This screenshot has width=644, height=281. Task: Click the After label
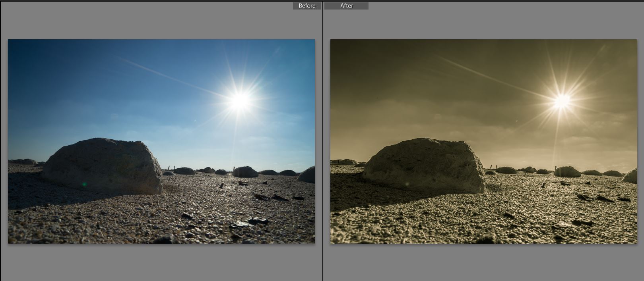[346, 6]
